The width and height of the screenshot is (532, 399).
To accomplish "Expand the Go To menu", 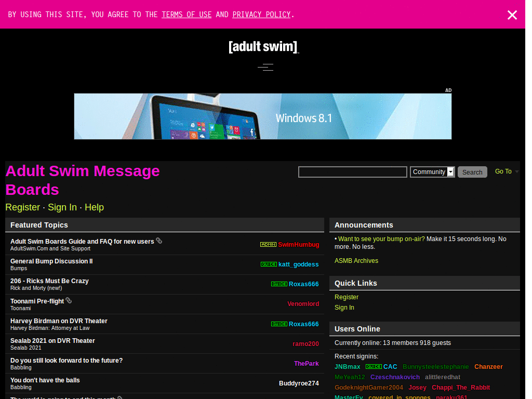I will point(507,171).
